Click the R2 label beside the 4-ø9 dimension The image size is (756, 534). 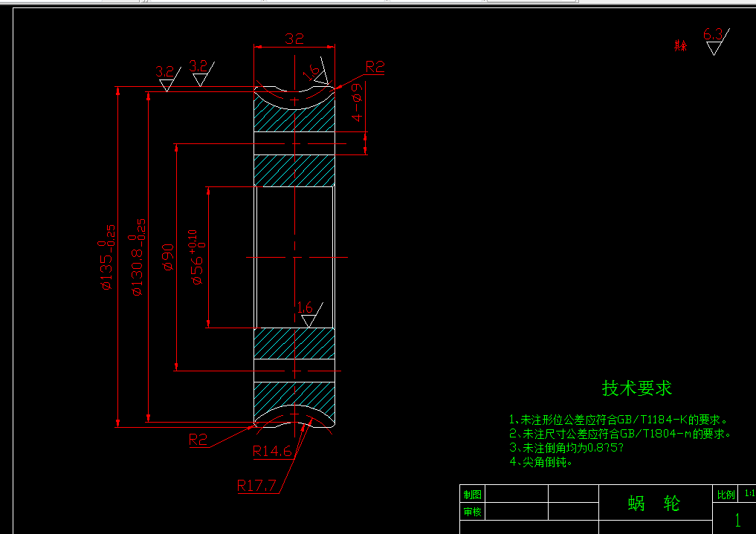(x=375, y=67)
